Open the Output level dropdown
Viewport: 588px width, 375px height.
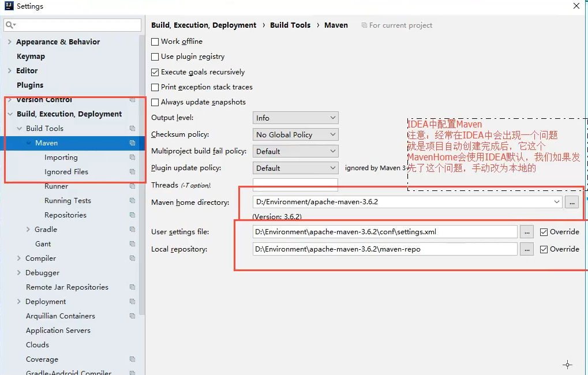(295, 118)
